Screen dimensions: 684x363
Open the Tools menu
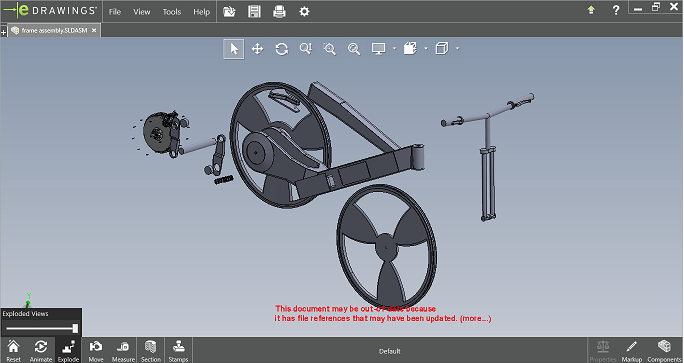172,12
